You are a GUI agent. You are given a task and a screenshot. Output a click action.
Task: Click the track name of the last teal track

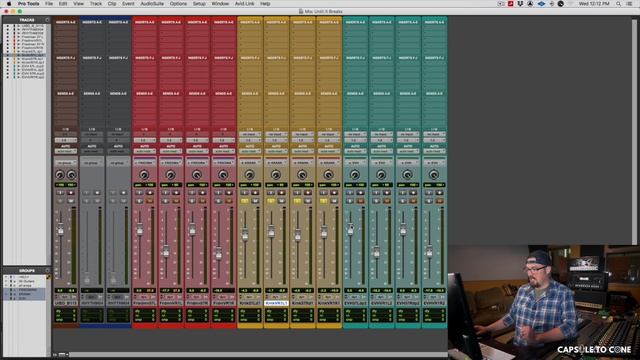[x=434, y=303]
